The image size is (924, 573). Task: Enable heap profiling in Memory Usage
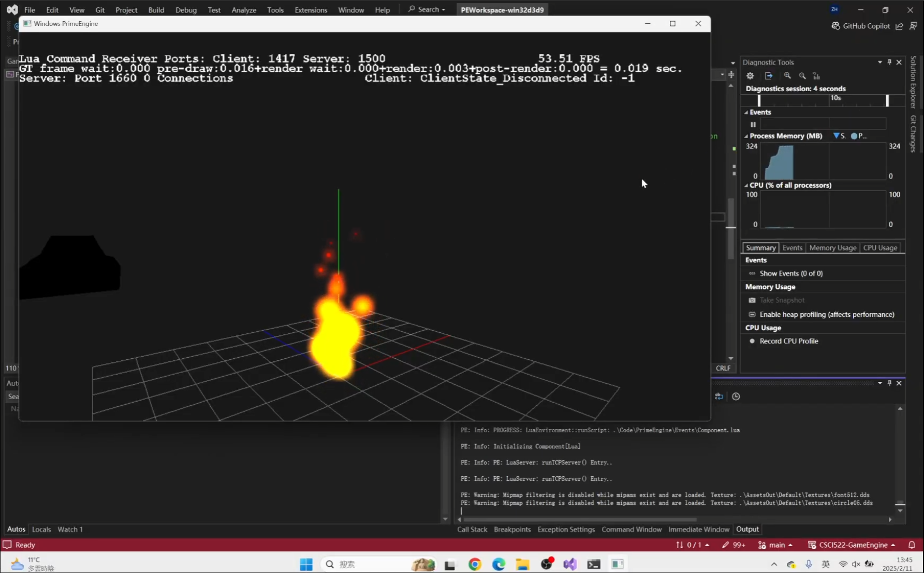827,314
